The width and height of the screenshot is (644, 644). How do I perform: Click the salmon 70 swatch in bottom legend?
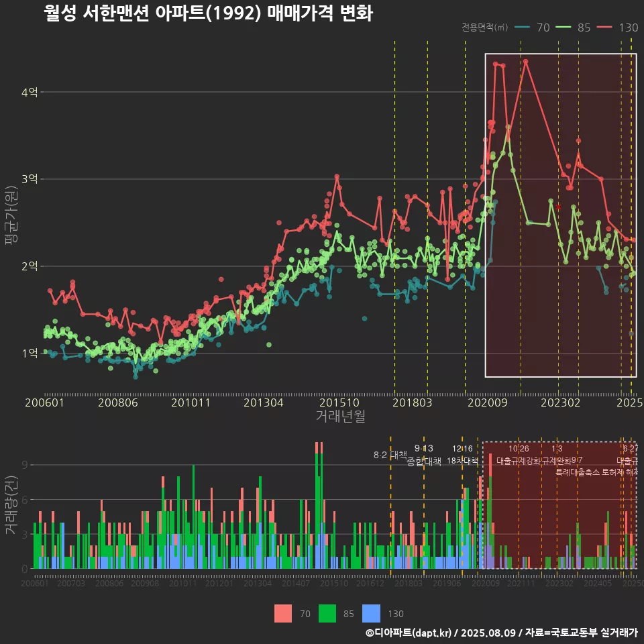[x=283, y=614]
